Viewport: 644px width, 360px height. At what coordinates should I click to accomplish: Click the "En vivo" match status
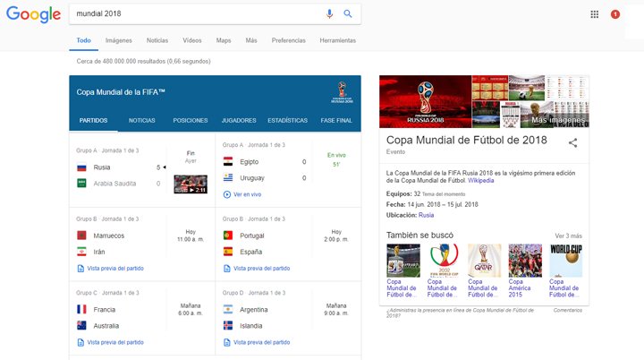pos(336,155)
